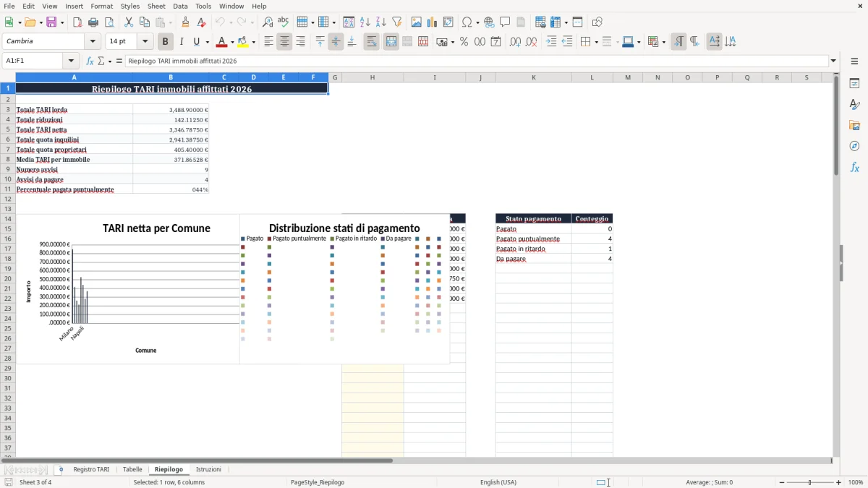
Task: Toggle Center Horizontally alignment button
Action: 284,42
